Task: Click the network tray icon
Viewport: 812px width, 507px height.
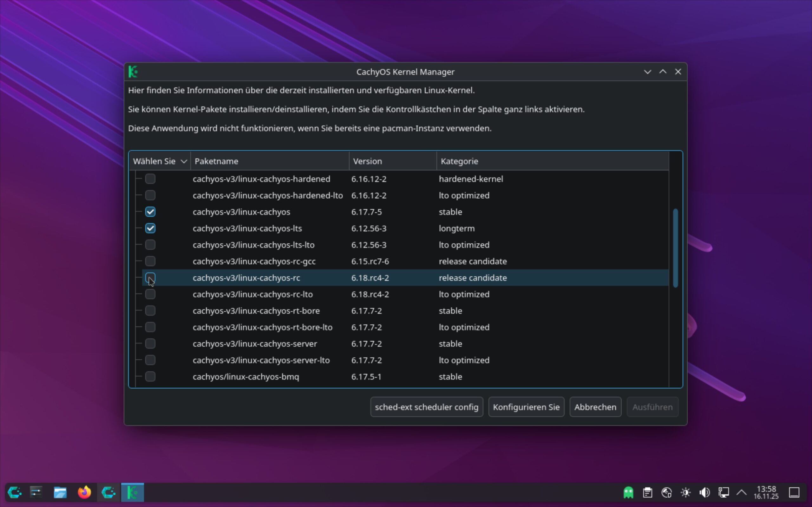Action: click(x=724, y=492)
